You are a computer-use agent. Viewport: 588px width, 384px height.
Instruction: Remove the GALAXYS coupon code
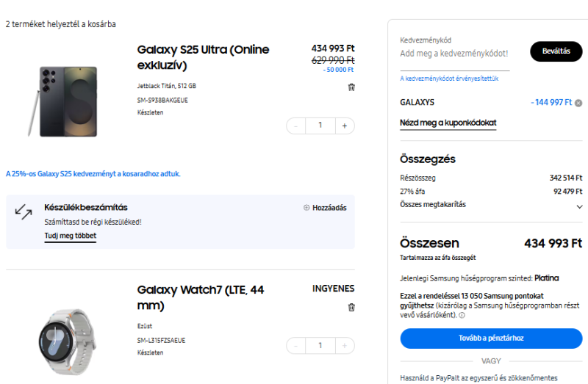pyautogui.click(x=578, y=103)
